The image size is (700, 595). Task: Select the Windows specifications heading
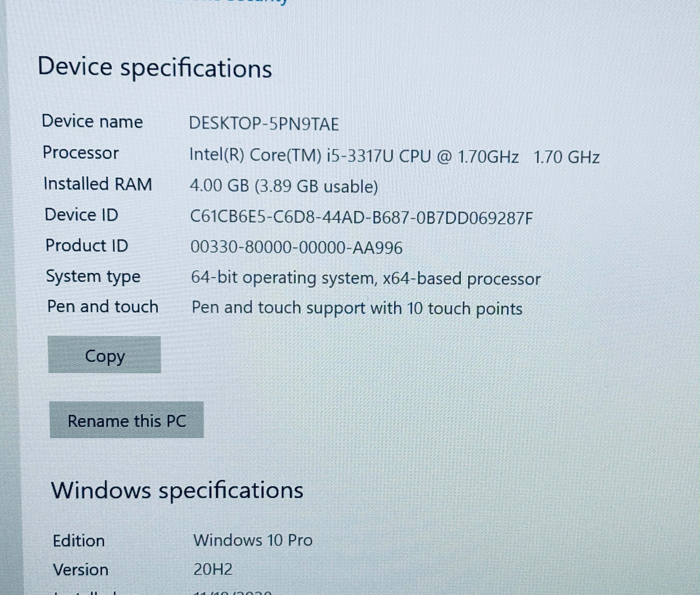[177, 491]
